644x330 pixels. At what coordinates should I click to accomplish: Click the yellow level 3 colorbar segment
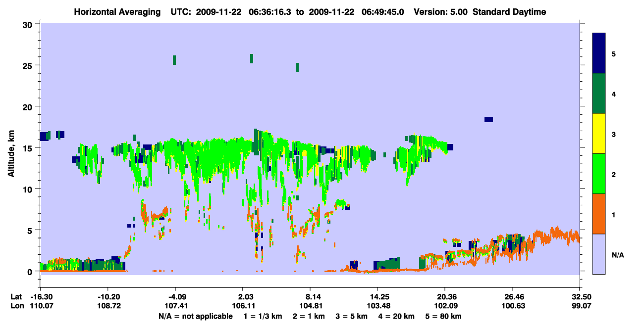tap(599, 134)
